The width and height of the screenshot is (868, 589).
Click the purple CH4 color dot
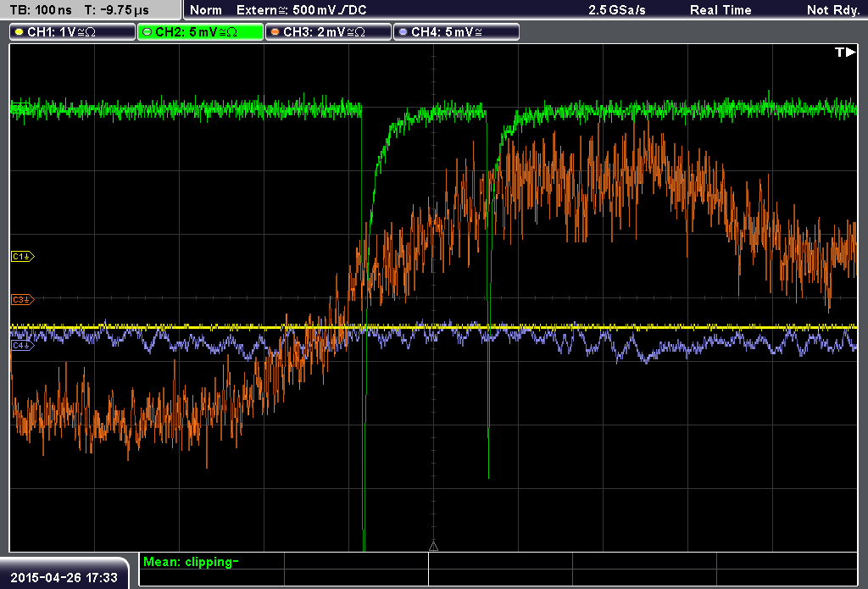click(403, 32)
